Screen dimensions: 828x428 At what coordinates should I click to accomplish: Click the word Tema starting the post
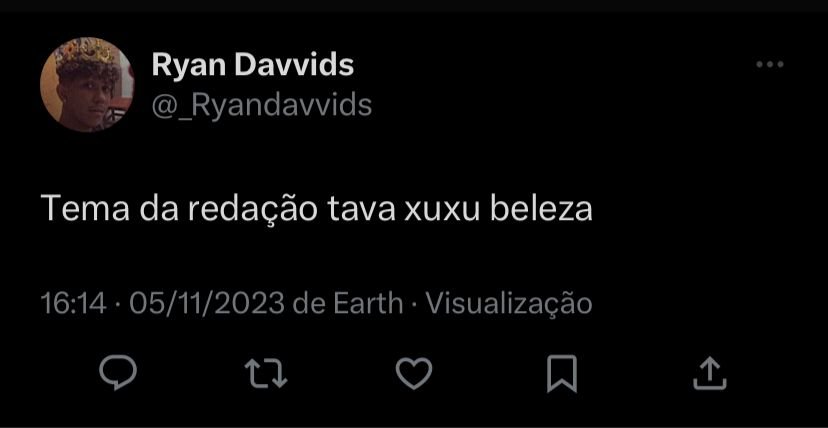tap(84, 209)
